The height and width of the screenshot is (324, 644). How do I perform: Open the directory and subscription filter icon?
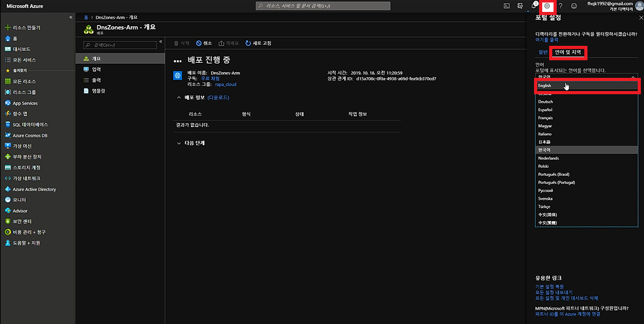[x=520, y=6]
